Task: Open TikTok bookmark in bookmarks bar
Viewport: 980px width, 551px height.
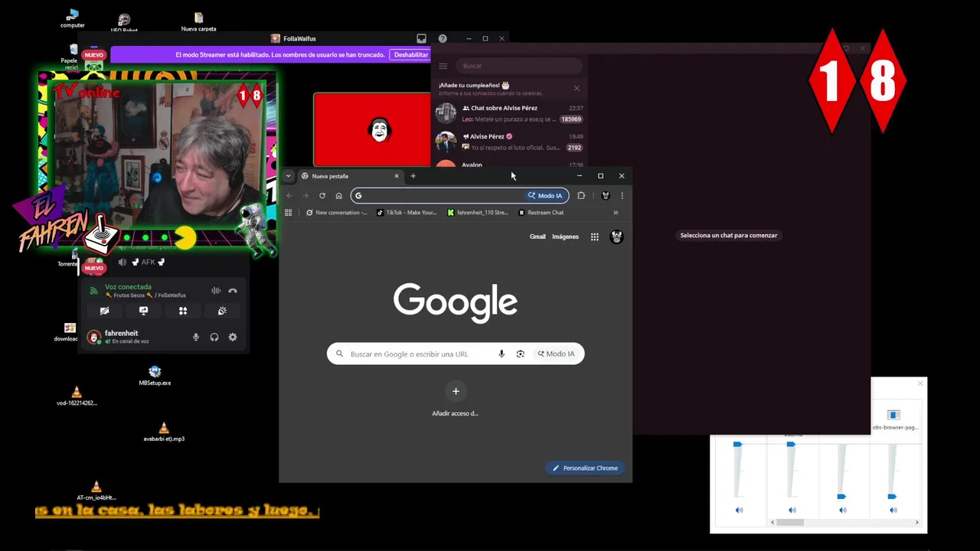Action: [407, 212]
